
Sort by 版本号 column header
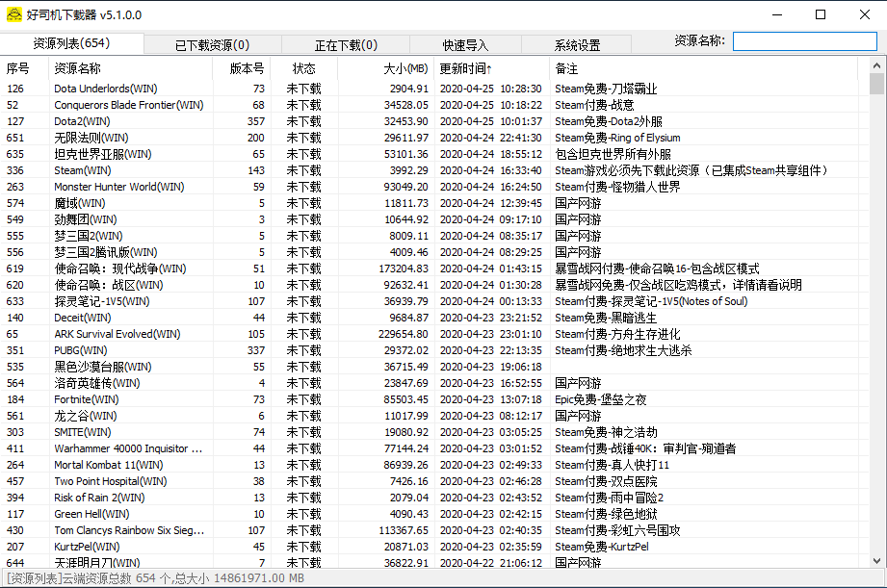click(x=242, y=69)
